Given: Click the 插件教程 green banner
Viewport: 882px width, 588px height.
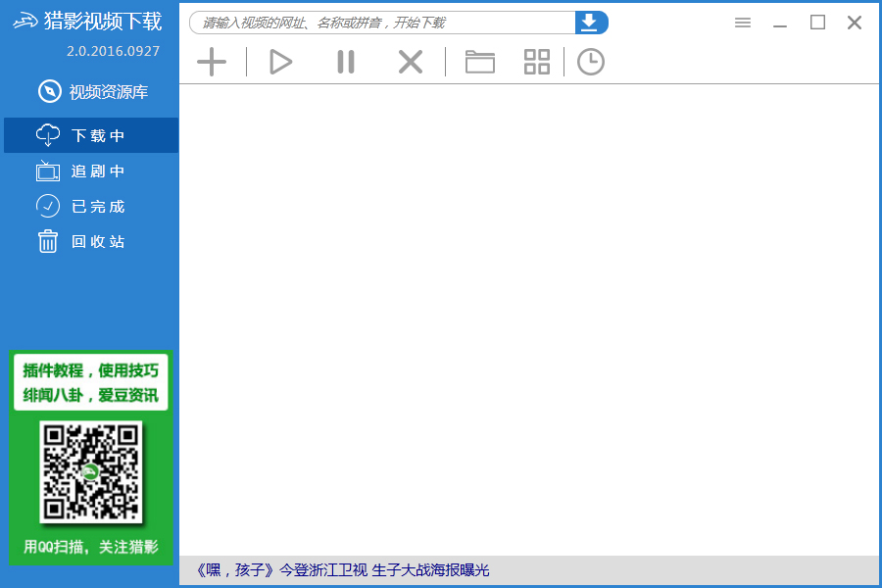Looking at the screenshot, I should [90, 382].
